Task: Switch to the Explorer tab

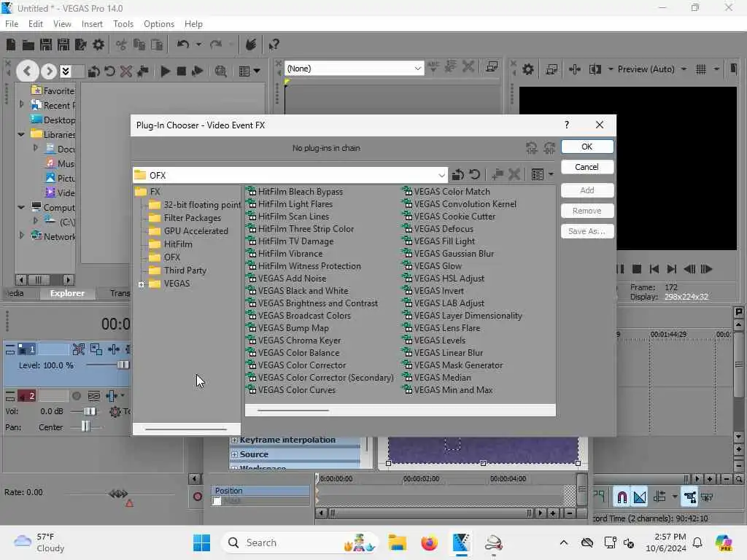Action: [x=67, y=293]
